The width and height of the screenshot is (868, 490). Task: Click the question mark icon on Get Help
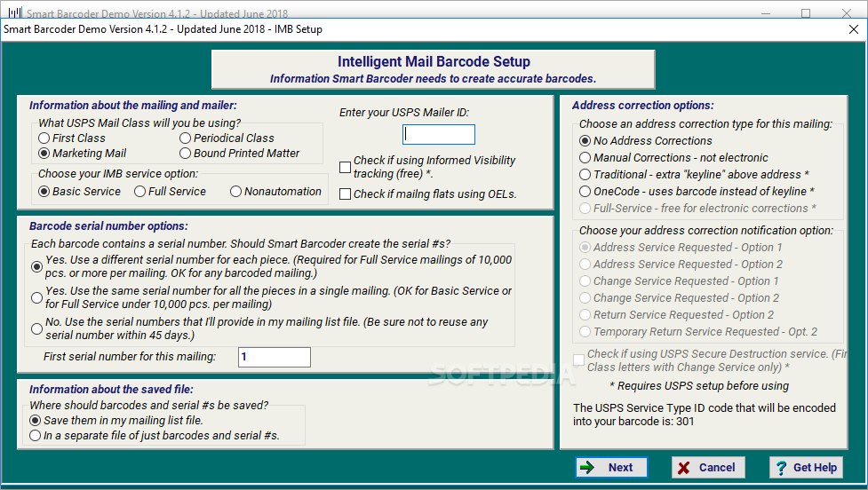(781, 468)
